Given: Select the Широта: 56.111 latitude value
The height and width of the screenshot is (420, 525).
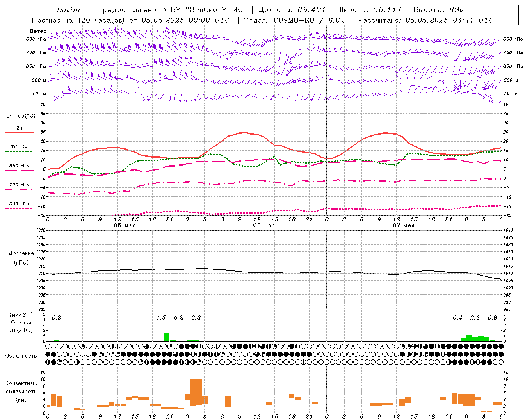Looking at the screenshot, I should coord(369,10).
